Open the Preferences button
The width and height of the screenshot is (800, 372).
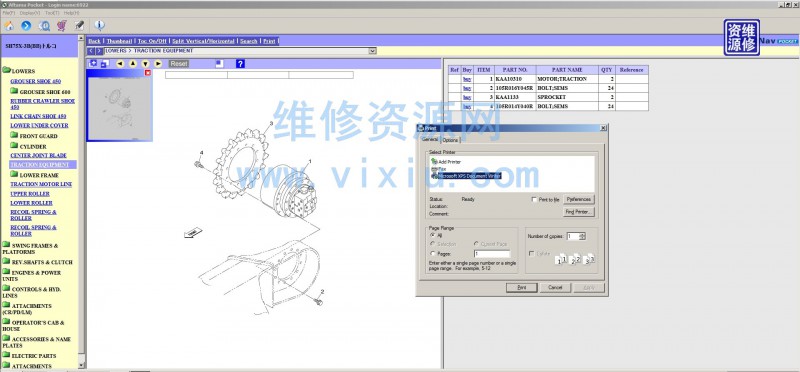point(579,200)
